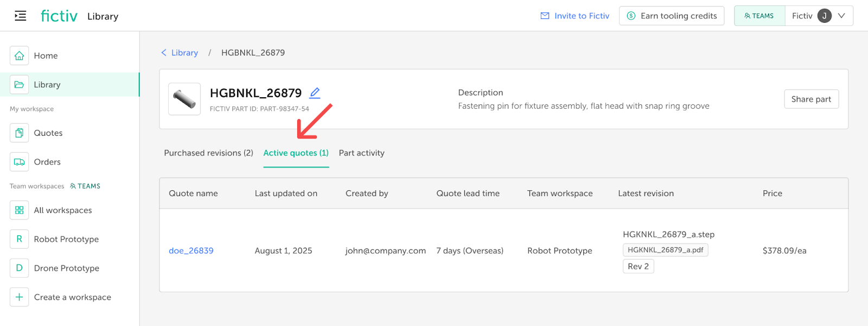Click Invite to Fictiv link

575,16
